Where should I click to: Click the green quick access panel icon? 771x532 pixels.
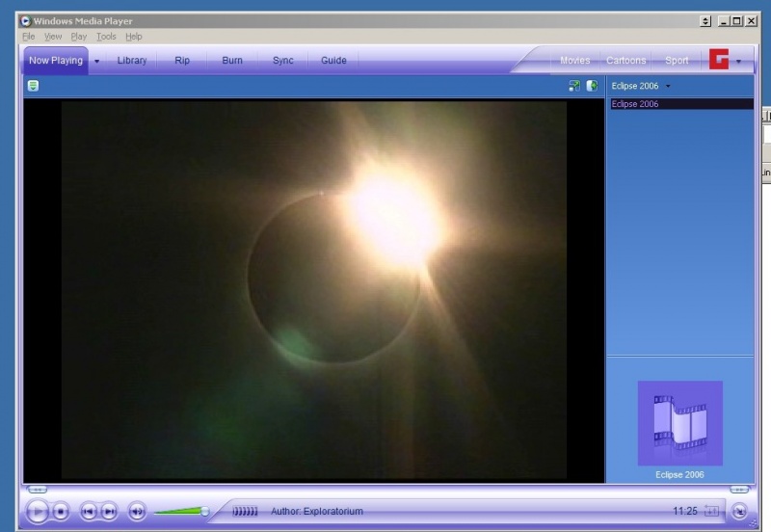tap(34, 86)
